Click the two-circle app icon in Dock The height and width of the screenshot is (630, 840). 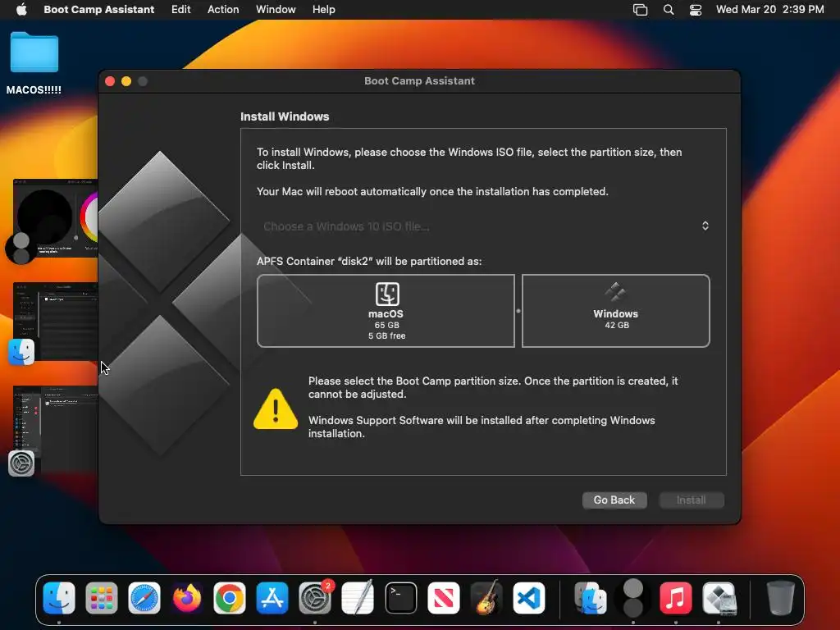pyautogui.click(x=633, y=597)
